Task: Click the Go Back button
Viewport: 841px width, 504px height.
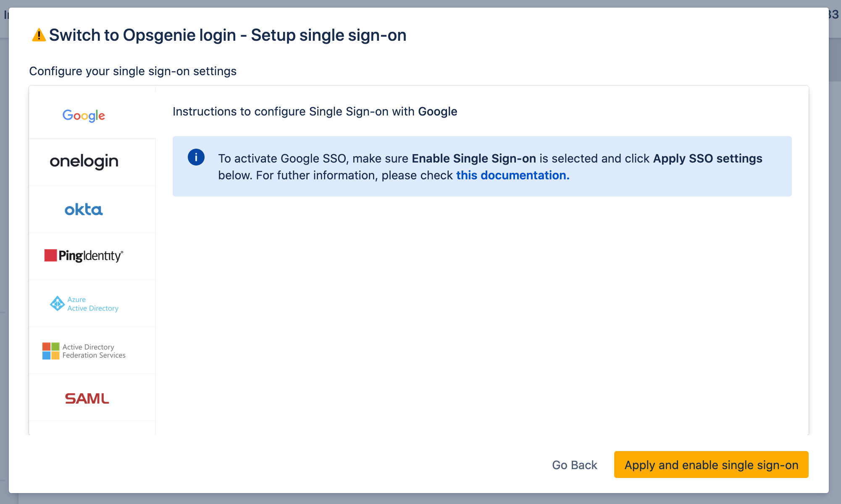Action: 574,465
